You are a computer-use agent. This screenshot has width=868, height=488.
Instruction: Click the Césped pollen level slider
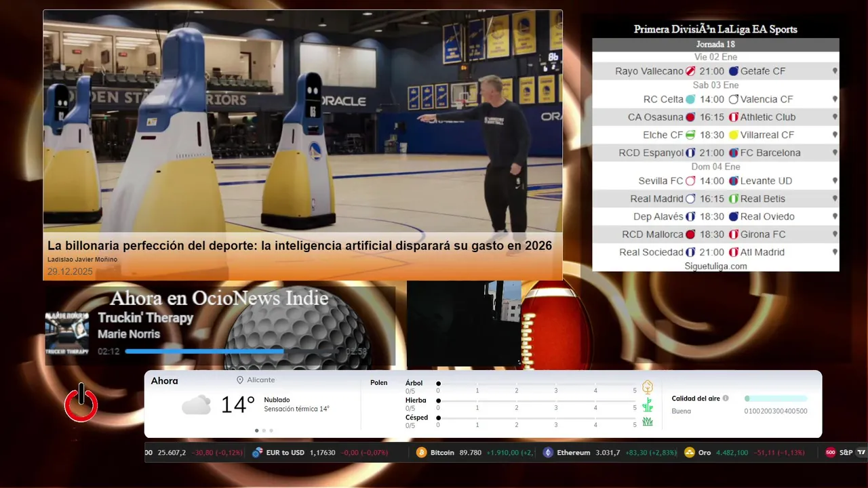(537, 418)
